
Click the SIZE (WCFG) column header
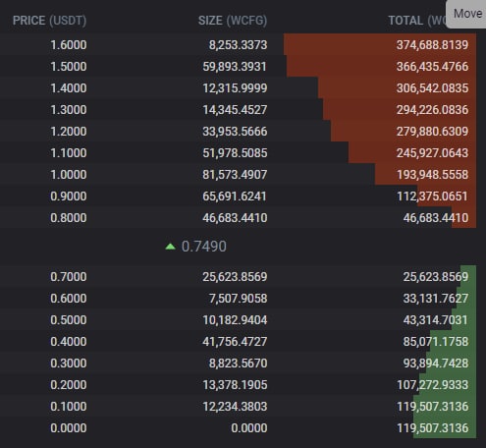coord(233,21)
